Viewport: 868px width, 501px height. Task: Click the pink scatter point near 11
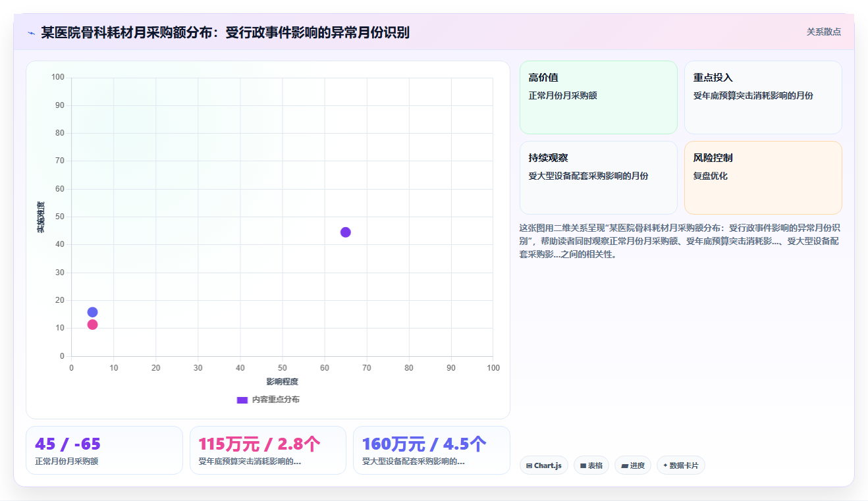point(92,325)
